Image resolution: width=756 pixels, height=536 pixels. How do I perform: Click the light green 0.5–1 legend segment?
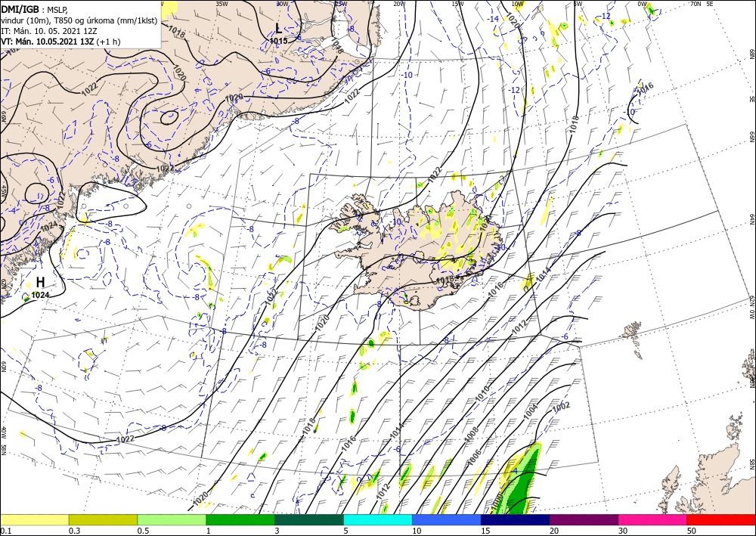tap(172, 519)
